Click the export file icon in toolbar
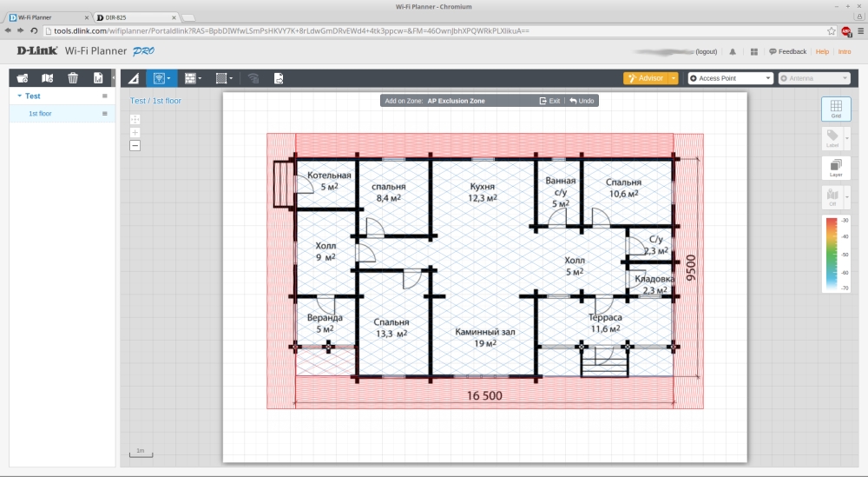Screen dimensions: 868x477 (x=279, y=78)
